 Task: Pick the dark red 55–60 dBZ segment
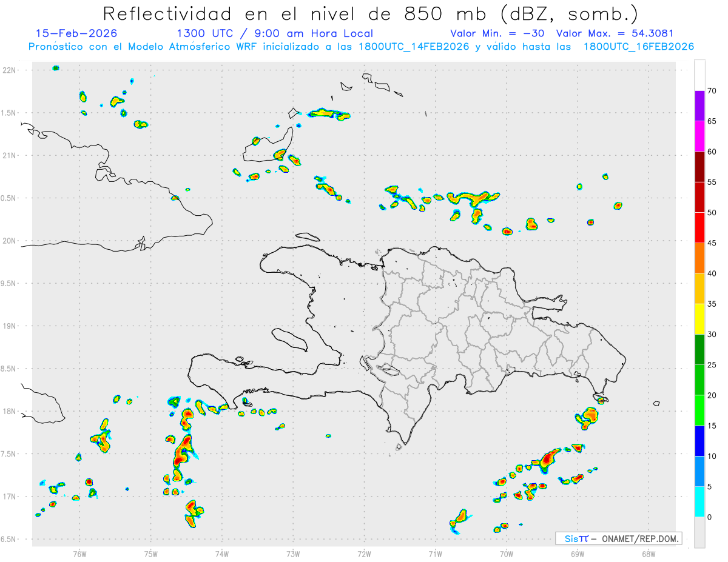coord(699,167)
